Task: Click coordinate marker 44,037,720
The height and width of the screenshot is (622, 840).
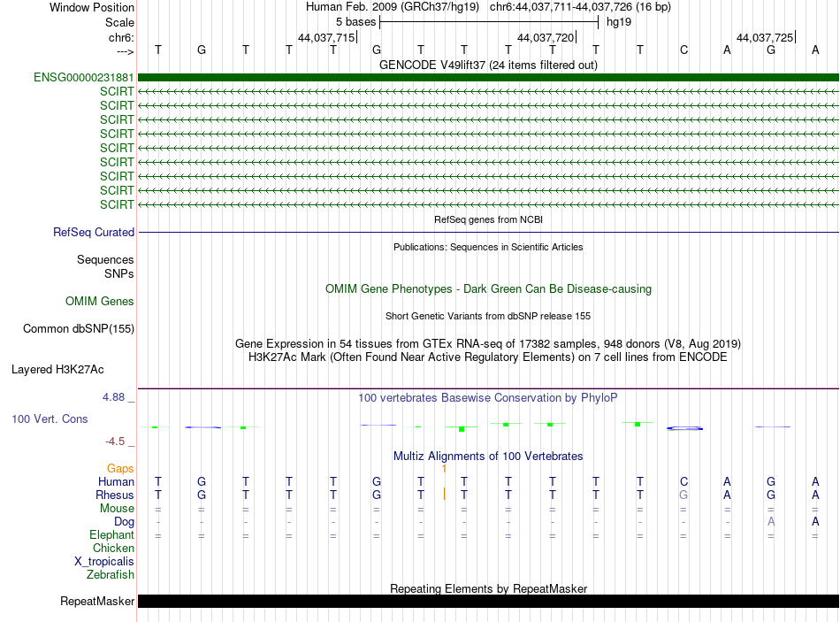Action: tap(546, 37)
